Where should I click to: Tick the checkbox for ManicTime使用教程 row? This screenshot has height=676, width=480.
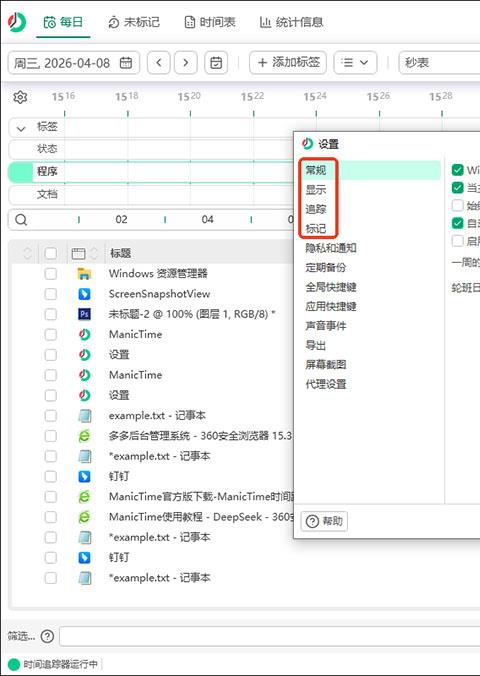(50, 517)
